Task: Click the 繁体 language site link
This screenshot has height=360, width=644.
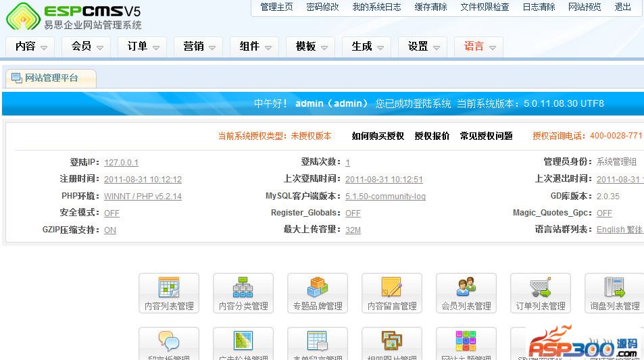Action: pyautogui.click(x=635, y=230)
